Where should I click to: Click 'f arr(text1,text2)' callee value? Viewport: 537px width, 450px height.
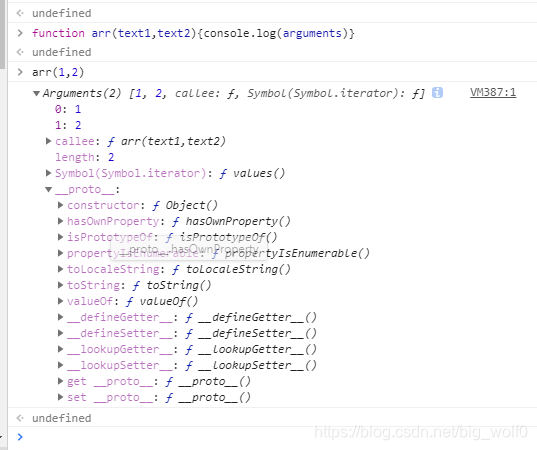[x=166, y=141]
